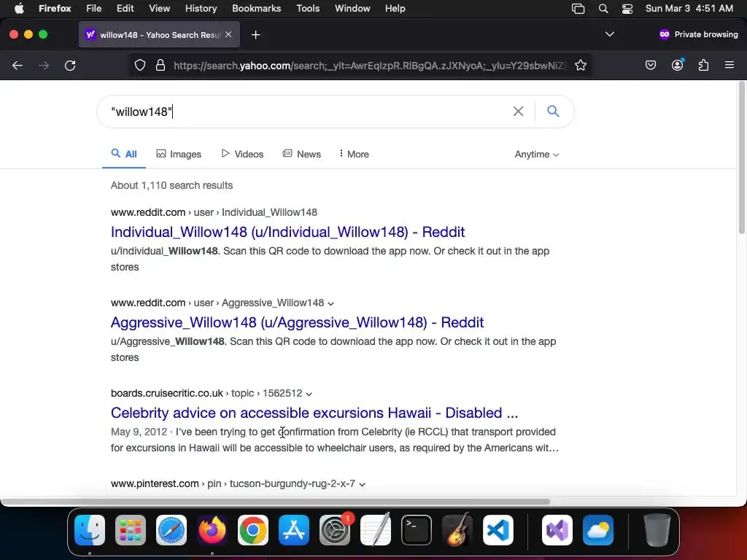Launch Safari from the dock

pyautogui.click(x=171, y=530)
